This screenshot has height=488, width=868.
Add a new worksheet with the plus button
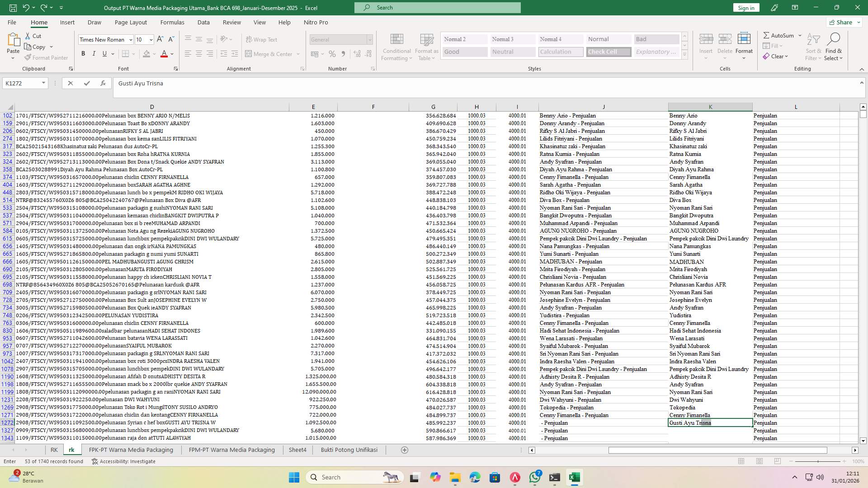click(405, 450)
